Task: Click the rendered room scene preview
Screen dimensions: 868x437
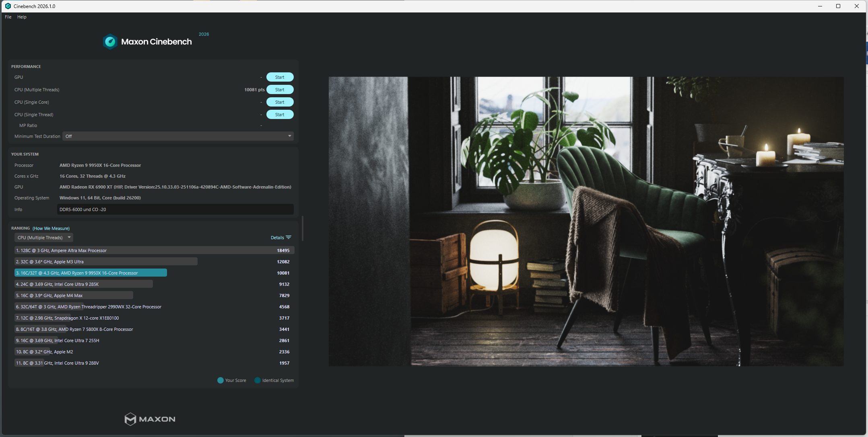Action: click(586, 222)
